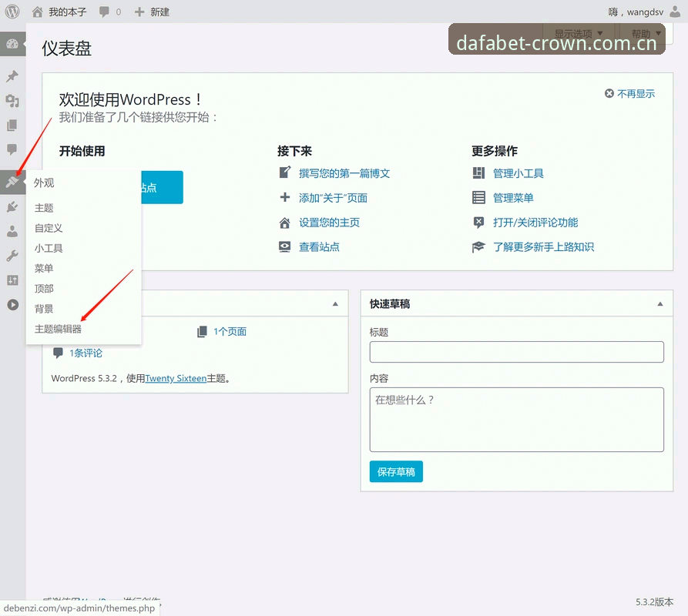This screenshot has height=616, width=688.
Task: Select 主题 in Appearance submenu
Action: (x=44, y=208)
